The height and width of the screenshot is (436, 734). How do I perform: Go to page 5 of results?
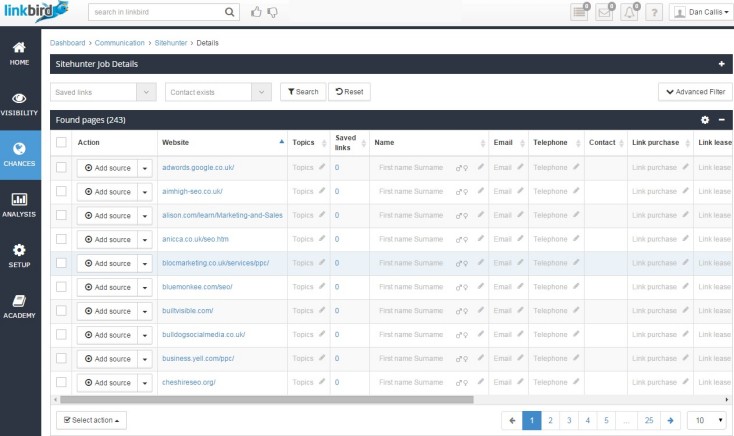pos(606,420)
